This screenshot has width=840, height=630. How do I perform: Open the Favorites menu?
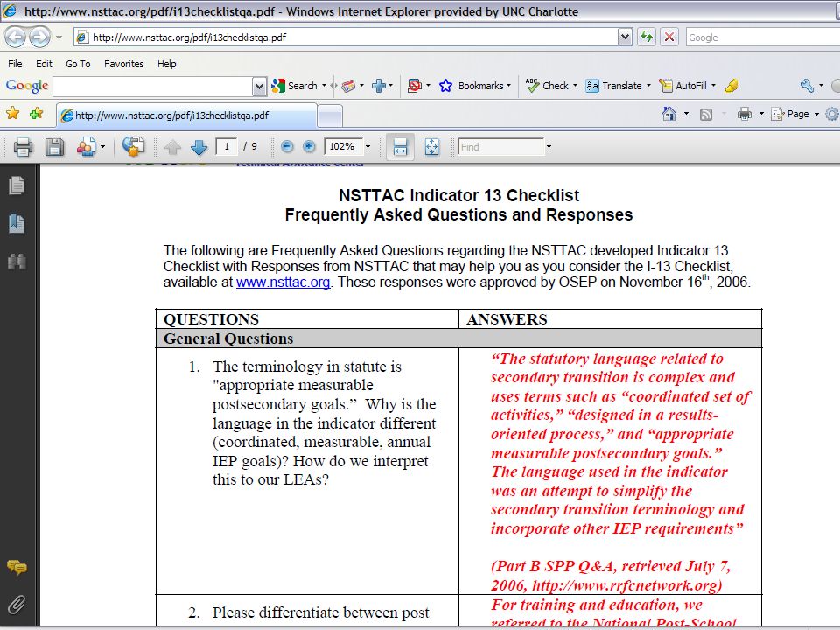point(123,64)
